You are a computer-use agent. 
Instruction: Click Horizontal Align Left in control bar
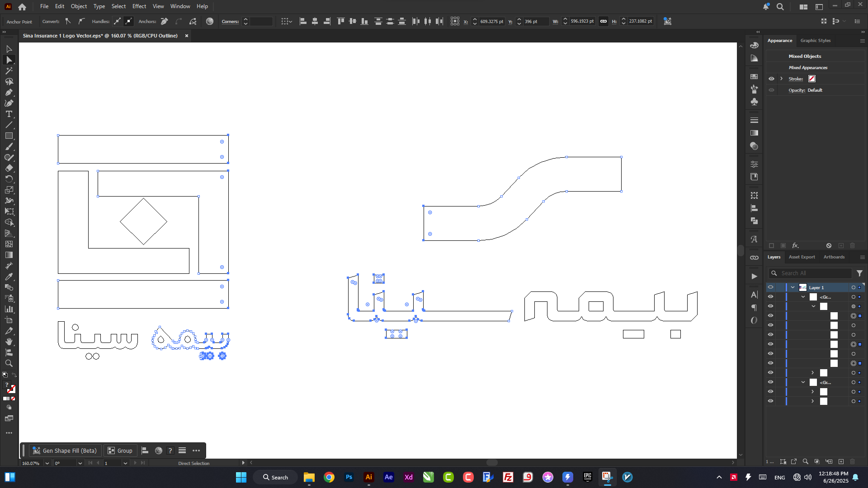[303, 21]
